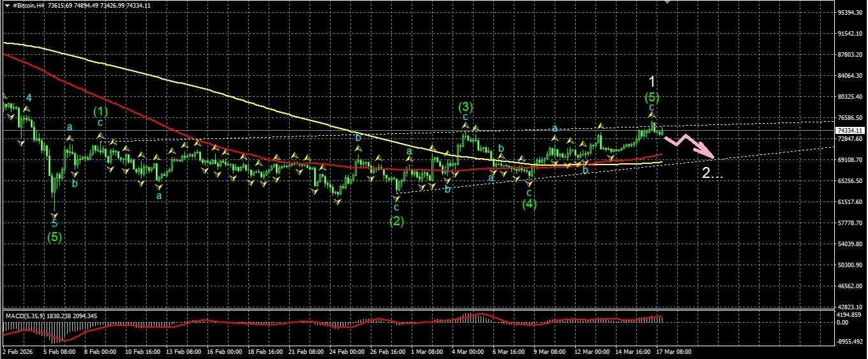The height and width of the screenshot is (359, 868).
Task: Select the white wave label 1
Action: pyautogui.click(x=652, y=82)
